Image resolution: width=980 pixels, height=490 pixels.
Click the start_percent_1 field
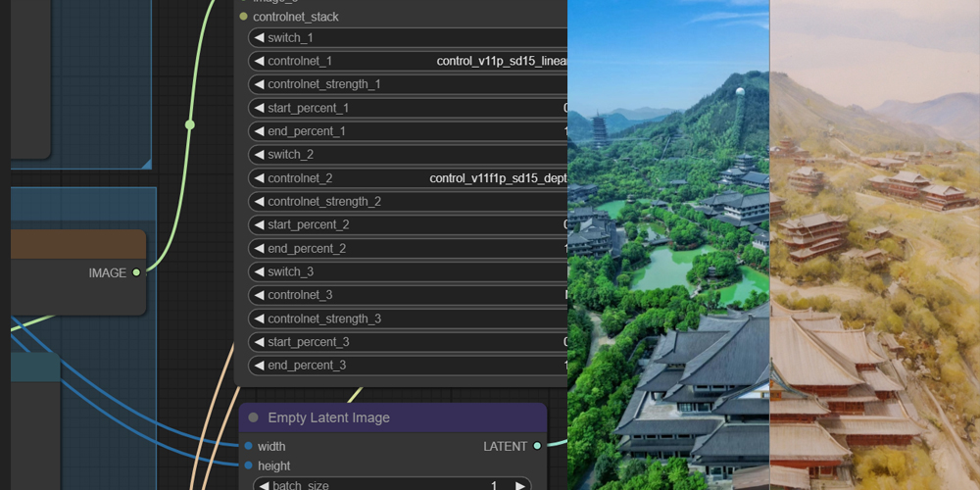[408, 108]
